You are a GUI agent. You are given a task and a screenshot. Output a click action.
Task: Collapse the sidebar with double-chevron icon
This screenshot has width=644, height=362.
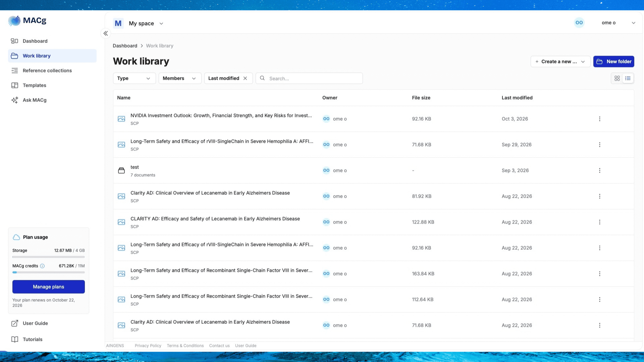(106, 33)
